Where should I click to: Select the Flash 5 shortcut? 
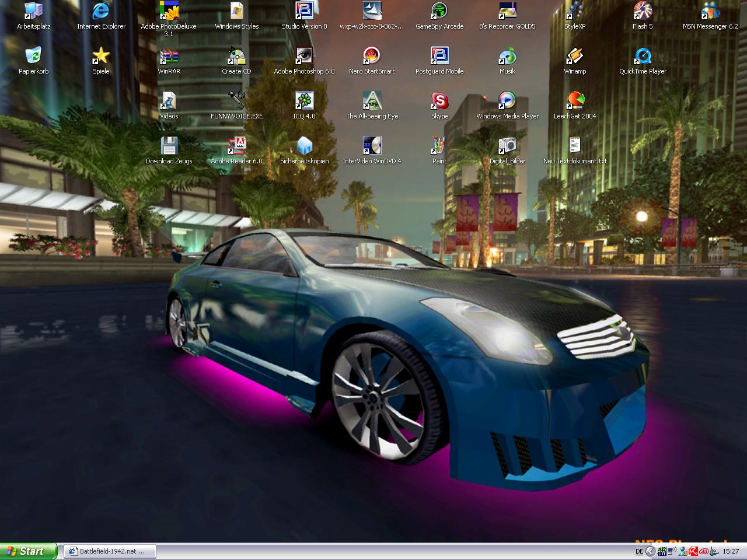tap(643, 16)
